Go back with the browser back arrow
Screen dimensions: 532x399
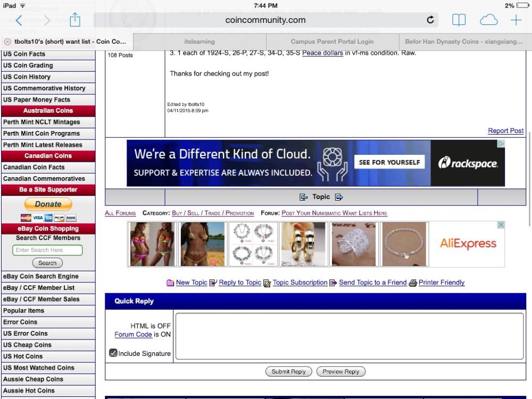point(19,20)
